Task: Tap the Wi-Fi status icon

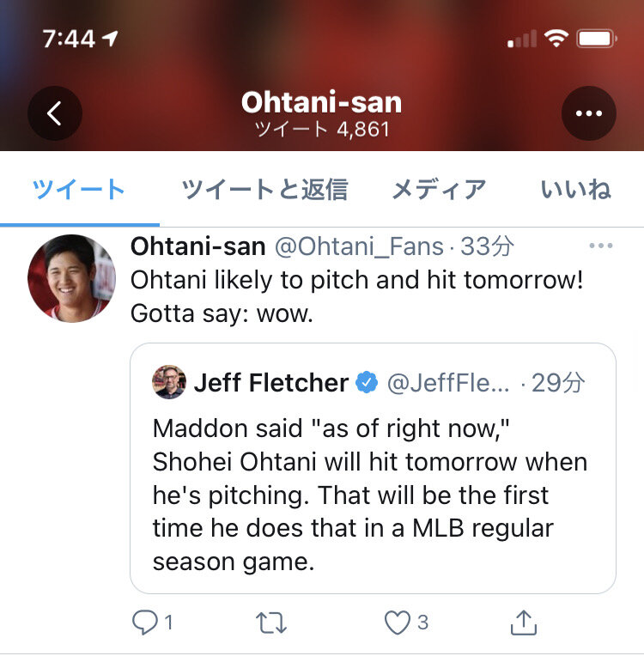Action: click(556, 39)
